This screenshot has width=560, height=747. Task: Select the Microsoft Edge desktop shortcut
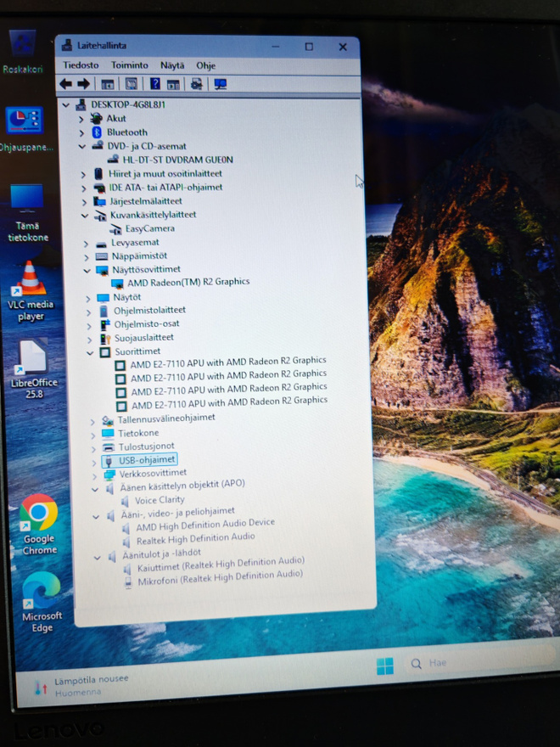click(x=42, y=602)
